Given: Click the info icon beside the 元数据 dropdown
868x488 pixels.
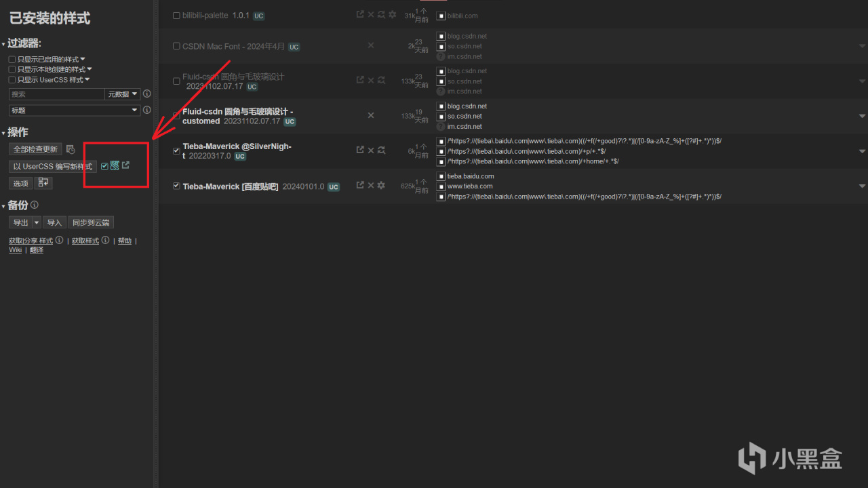Looking at the screenshot, I should (x=147, y=94).
